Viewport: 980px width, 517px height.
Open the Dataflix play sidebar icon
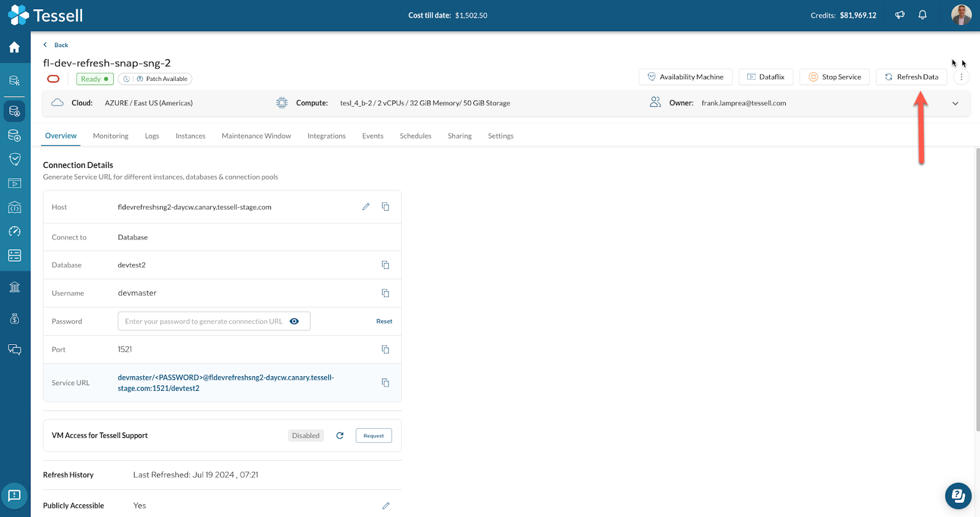(x=15, y=183)
